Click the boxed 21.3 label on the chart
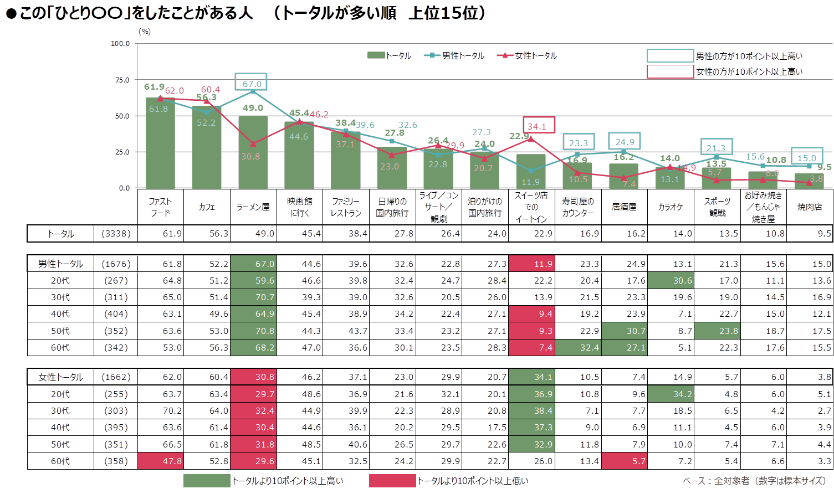 [717, 147]
